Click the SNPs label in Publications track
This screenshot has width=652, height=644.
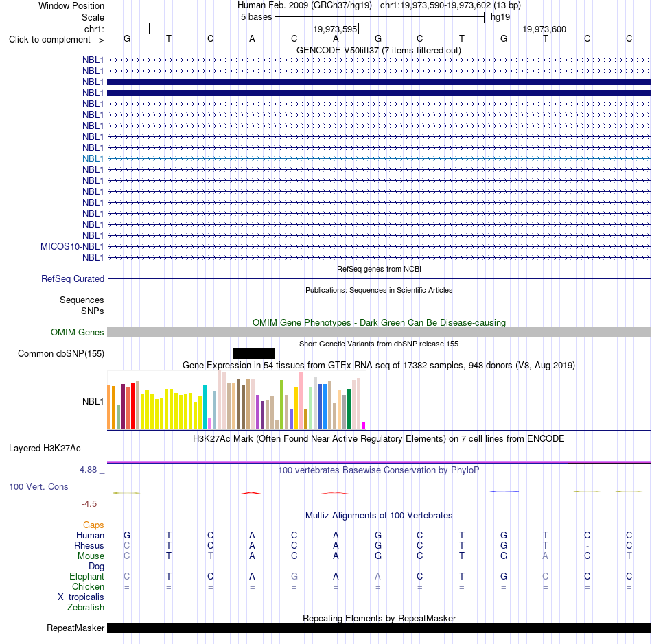pos(93,311)
